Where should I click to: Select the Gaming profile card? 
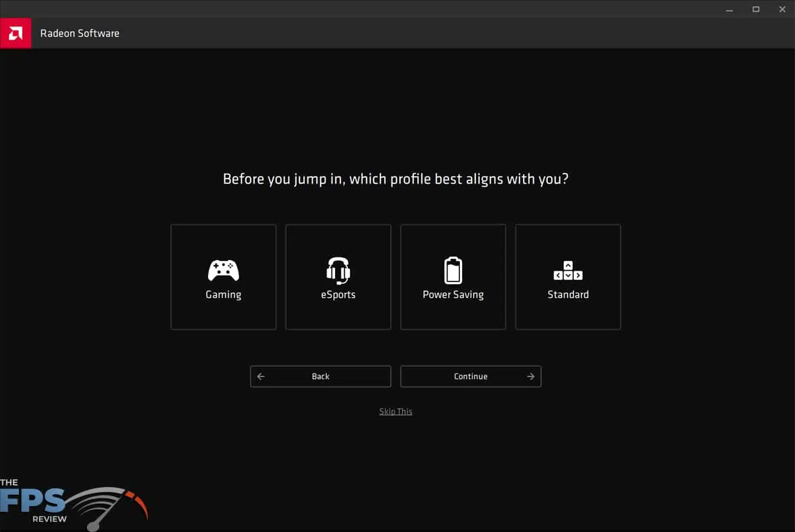[223, 277]
